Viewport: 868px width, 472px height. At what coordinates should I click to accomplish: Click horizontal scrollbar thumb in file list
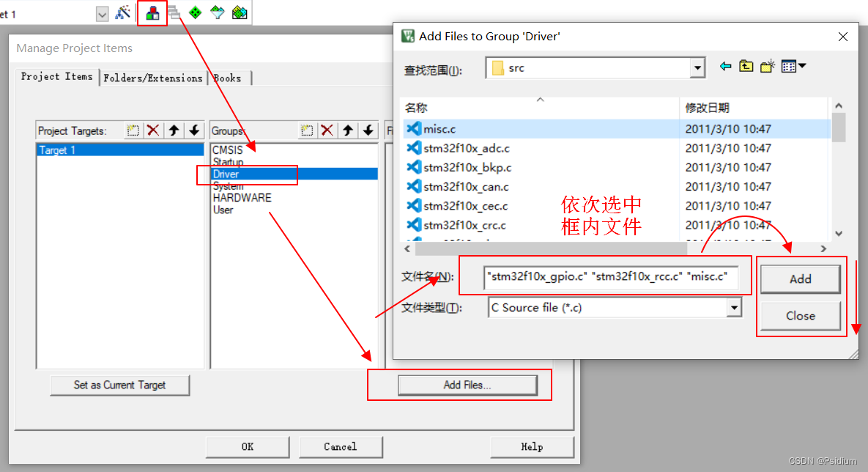[x=552, y=248]
